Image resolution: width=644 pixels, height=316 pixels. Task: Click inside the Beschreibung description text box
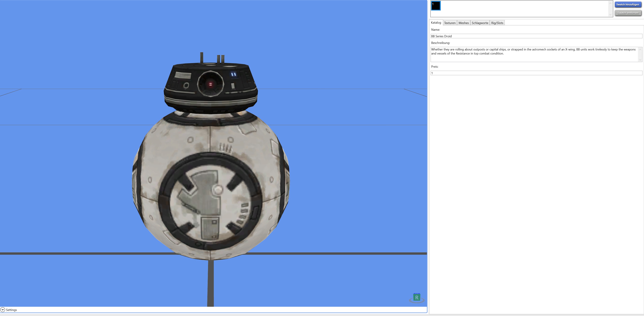[534, 54]
